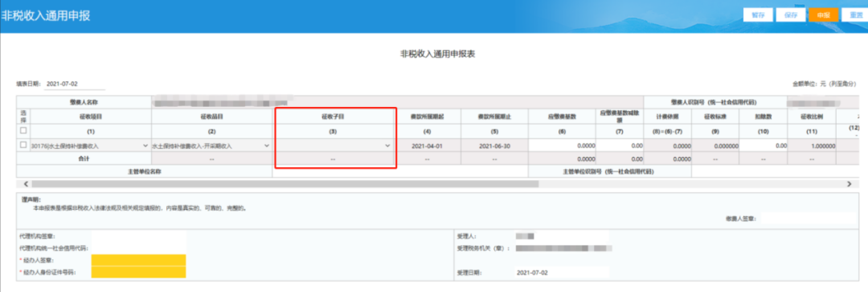
Task: Click the 主管单位名称 label cell
Action: coord(145,171)
